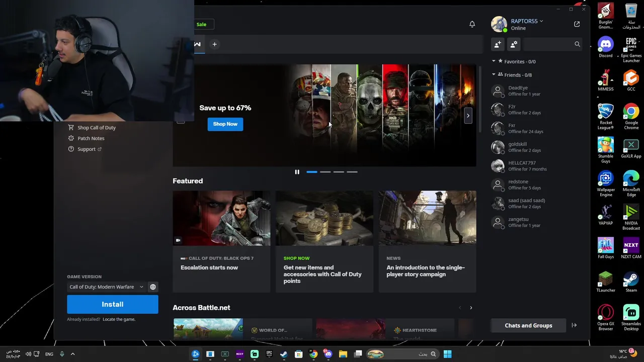Open friend management settings icon
Image resolution: width=644 pixels, height=362 pixels.
click(x=514, y=44)
